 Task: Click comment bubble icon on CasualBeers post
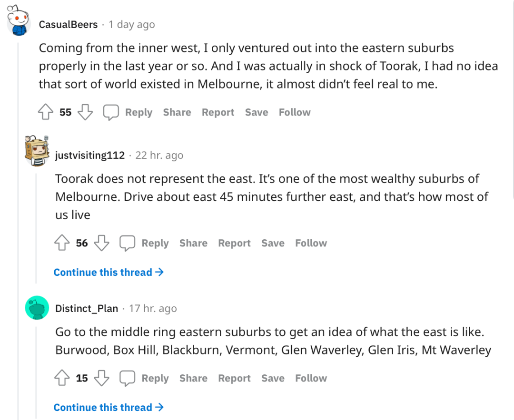click(111, 112)
